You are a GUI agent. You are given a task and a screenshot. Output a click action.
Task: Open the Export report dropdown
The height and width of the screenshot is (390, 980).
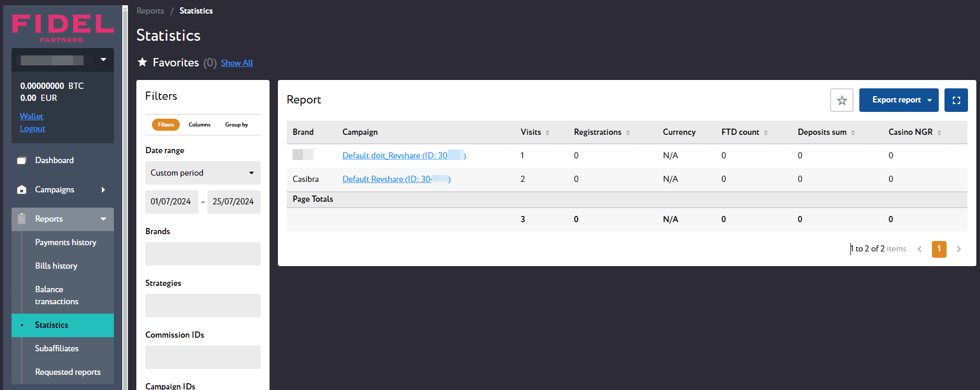pyautogui.click(x=899, y=100)
